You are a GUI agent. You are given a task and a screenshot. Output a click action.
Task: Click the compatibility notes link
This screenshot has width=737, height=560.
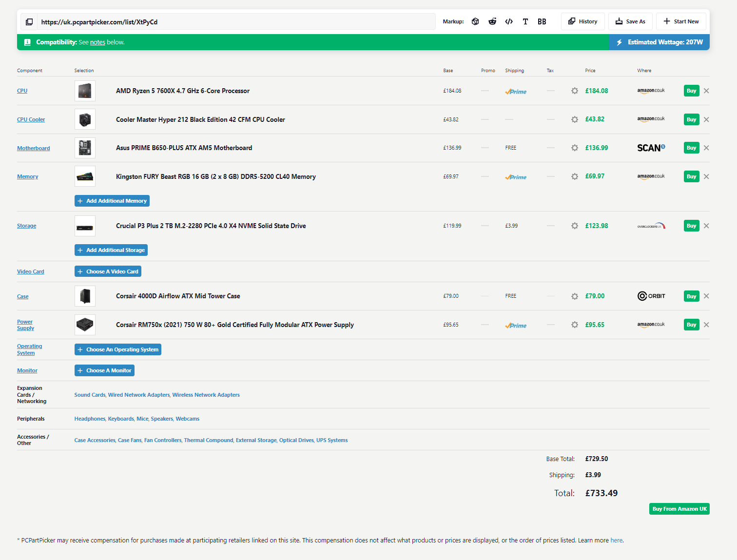[x=97, y=42]
